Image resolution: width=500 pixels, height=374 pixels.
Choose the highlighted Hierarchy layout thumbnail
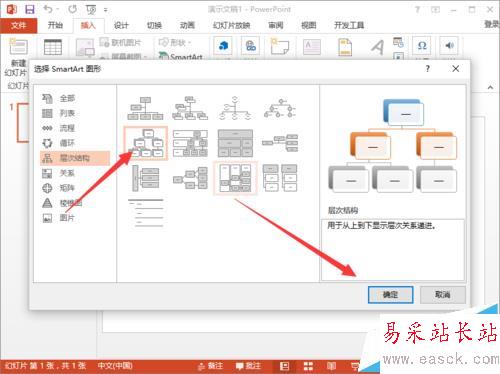pyautogui.click(x=145, y=143)
